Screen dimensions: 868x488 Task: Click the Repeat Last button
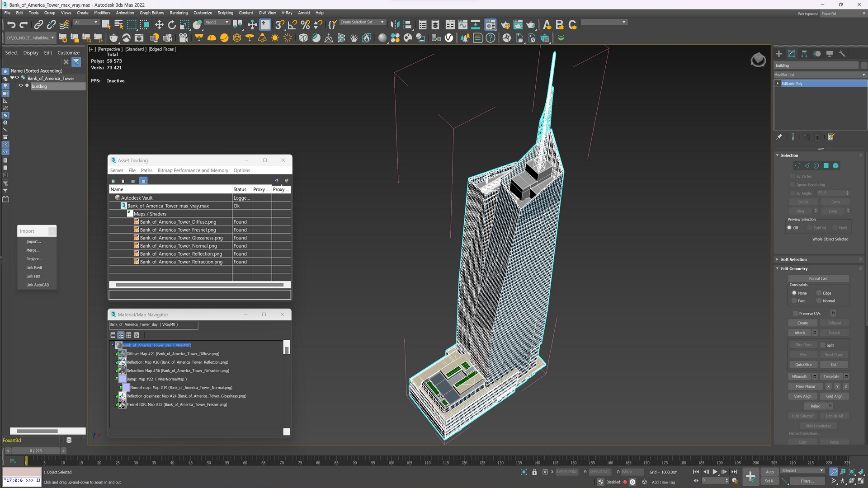pos(818,279)
